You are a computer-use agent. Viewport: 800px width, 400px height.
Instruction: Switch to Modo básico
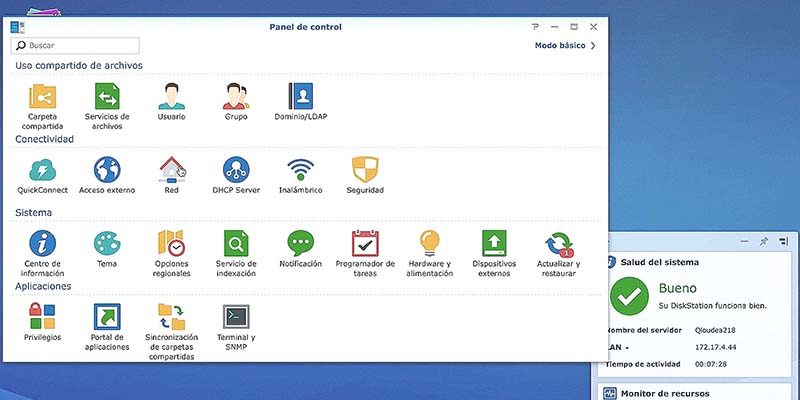pyautogui.click(x=565, y=45)
